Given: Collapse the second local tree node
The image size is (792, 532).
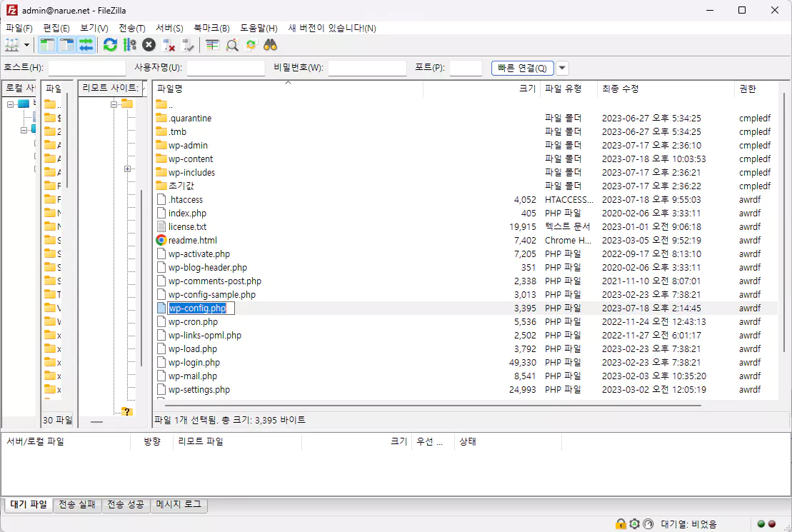Looking at the screenshot, I should [24, 131].
